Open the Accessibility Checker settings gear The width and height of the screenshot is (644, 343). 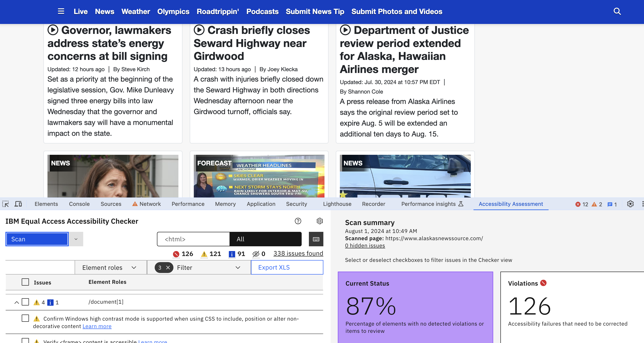pos(320,221)
